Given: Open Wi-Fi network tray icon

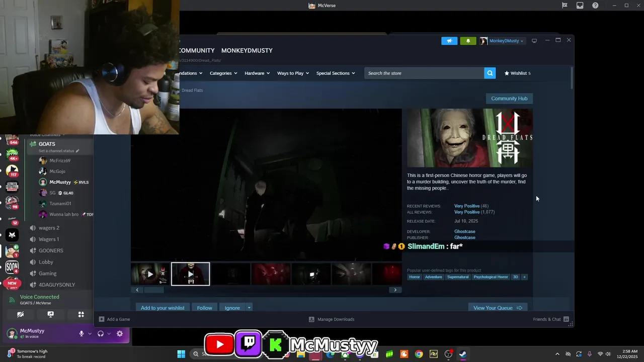Looking at the screenshot, I should (x=600, y=354).
